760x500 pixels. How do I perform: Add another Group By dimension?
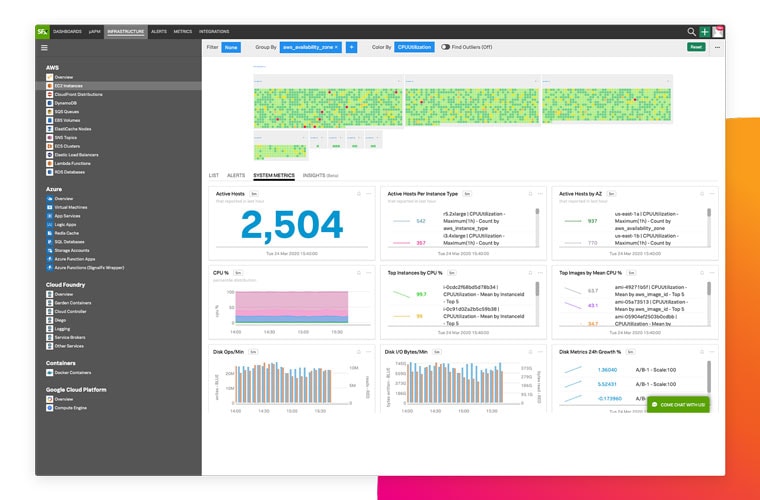(351, 47)
